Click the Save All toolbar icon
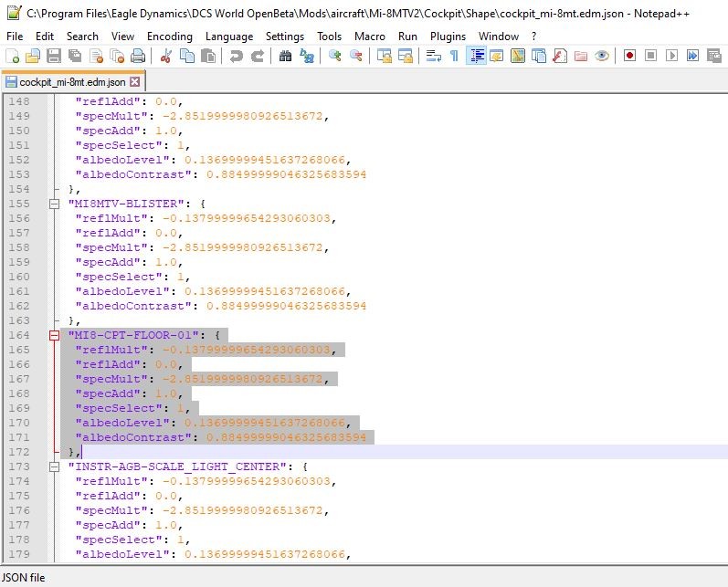 75,57
